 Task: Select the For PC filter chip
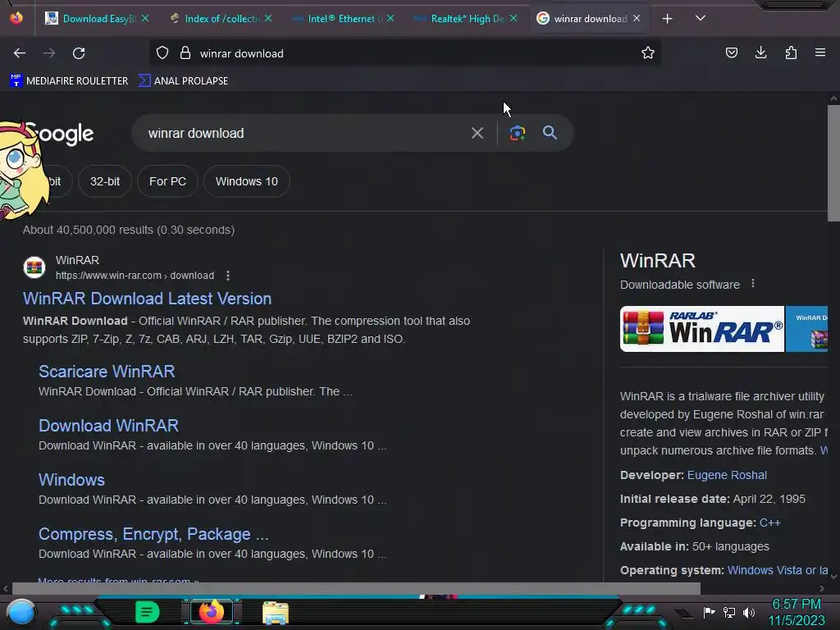click(167, 181)
